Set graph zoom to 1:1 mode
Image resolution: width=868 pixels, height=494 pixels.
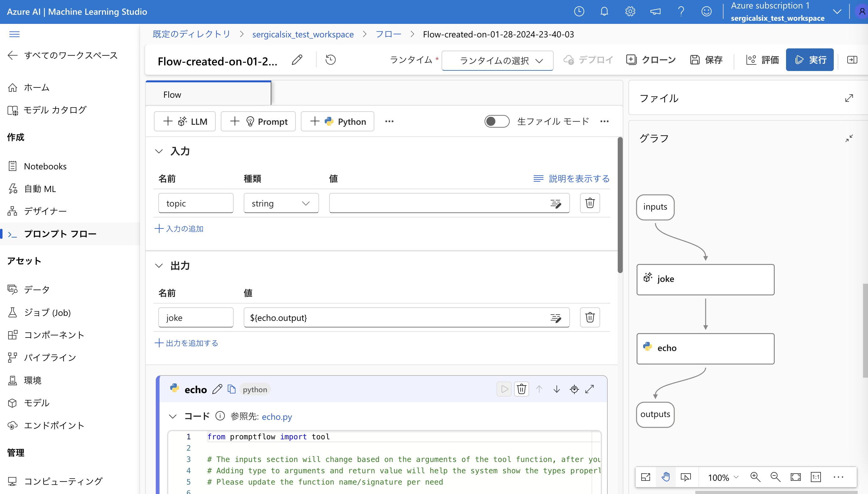click(x=816, y=476)
